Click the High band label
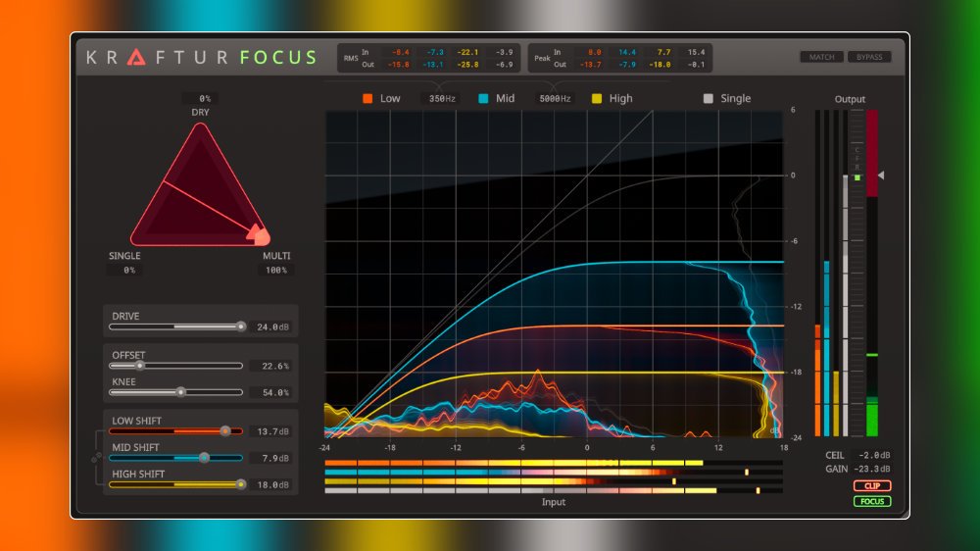The width and height of the screenshot is (980, 551). point(620,98)
